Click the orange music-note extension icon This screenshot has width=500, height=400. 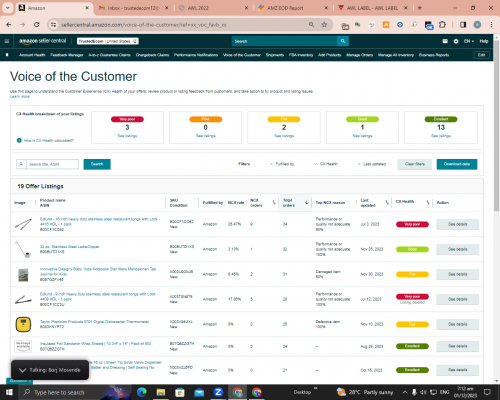(386, 25)
